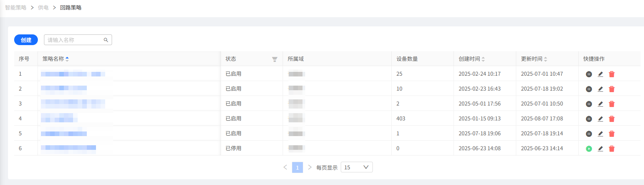Pause the strategy with 403 devices
This screenshot has height=185, width=644.
589,119
